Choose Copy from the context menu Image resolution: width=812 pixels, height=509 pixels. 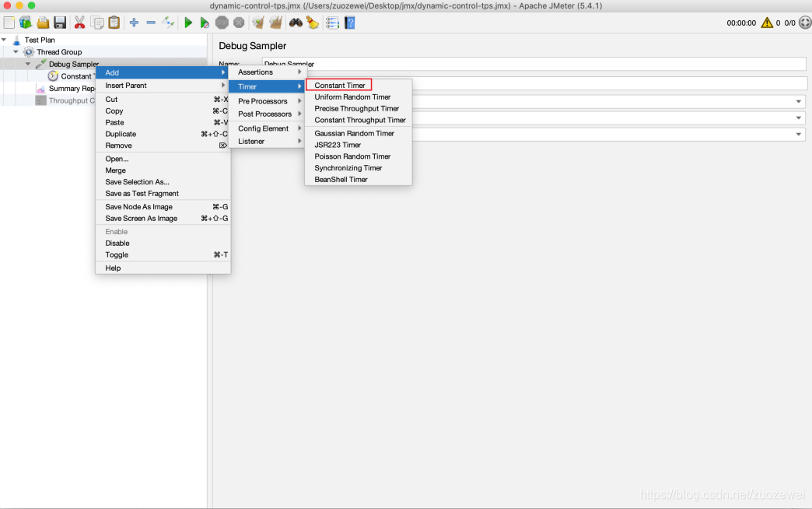pyautogui.click(x=163, y=111)
